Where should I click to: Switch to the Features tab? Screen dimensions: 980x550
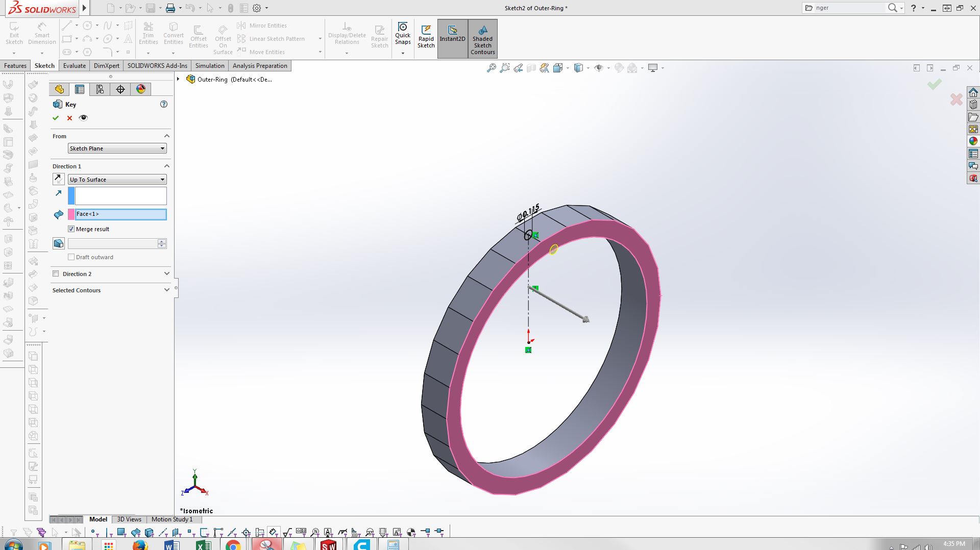pyautogui.click(x=15, y=66)
